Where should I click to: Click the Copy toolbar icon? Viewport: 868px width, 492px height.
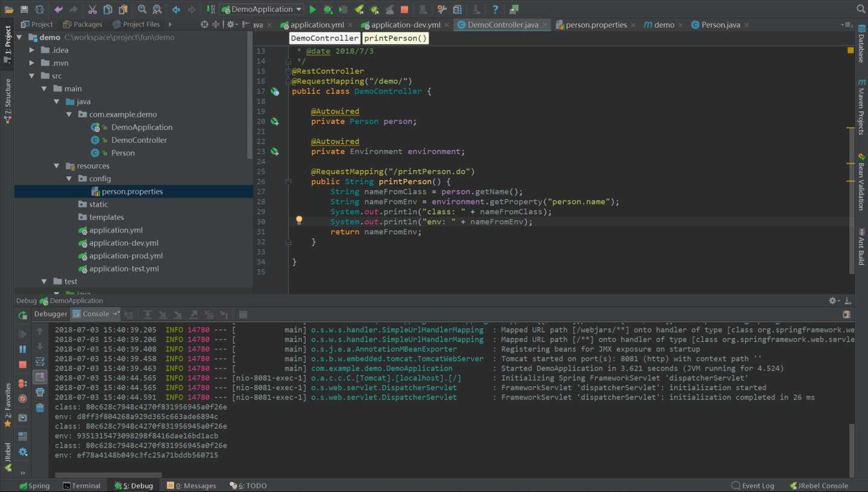[107, 10]
